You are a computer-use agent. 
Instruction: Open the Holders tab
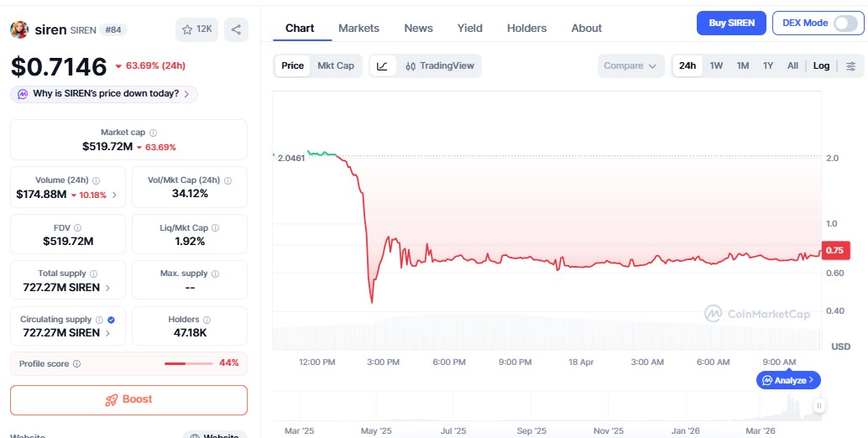pyautogui.click(x=527, y=29)
